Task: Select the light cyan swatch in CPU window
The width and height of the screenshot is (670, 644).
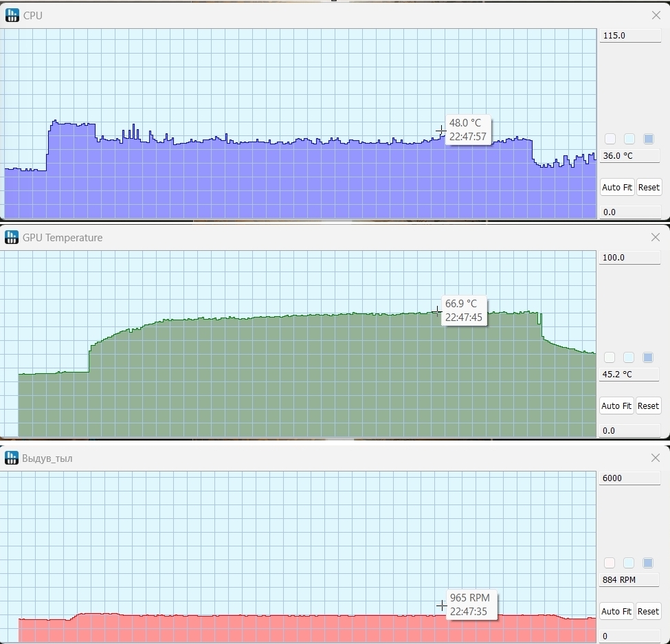Action: click(629, 139)
